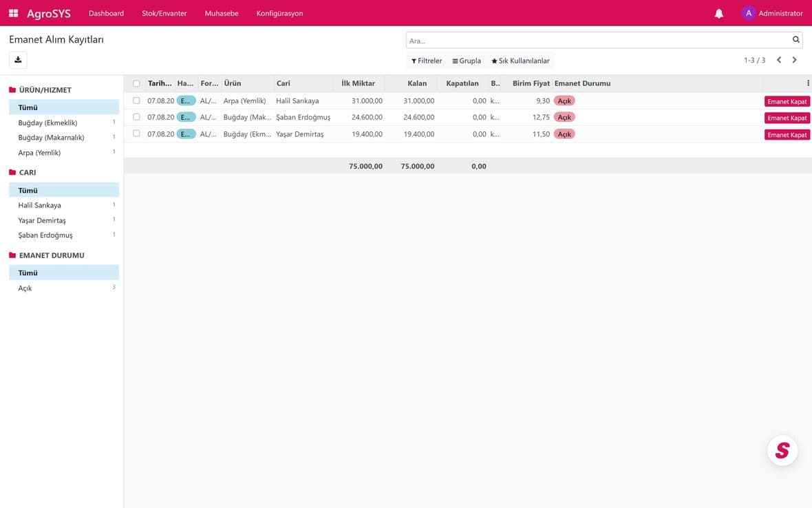
Task: Open the Stok/Envanter menu
Action: pos(164,14)
